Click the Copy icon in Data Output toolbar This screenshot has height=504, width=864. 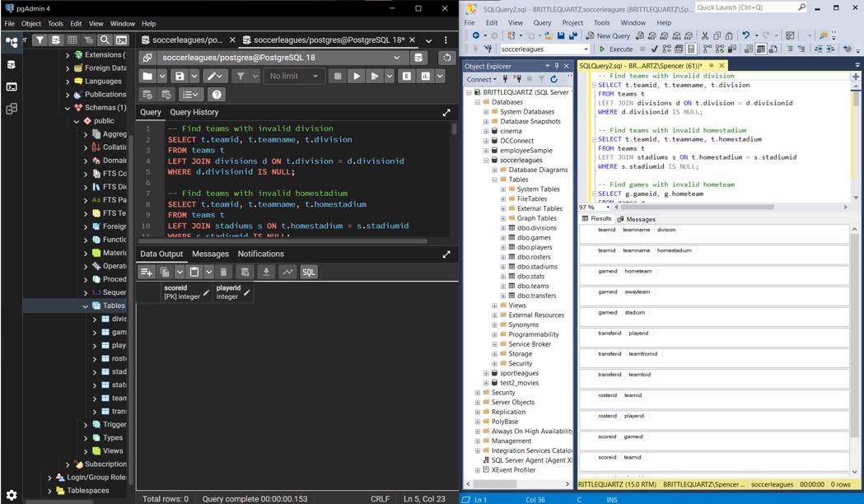point(165,272)
